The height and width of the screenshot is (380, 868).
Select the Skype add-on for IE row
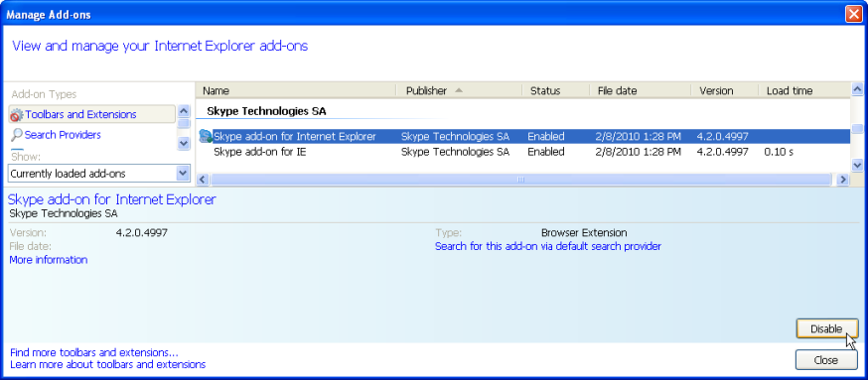523,152
